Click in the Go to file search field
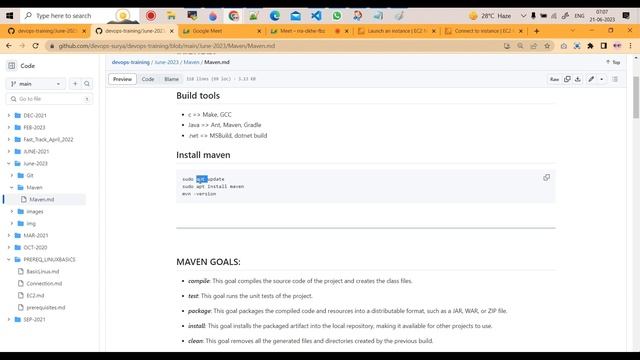Image resolution: width=640 pixels, height=360 pixels. [49, 99]
